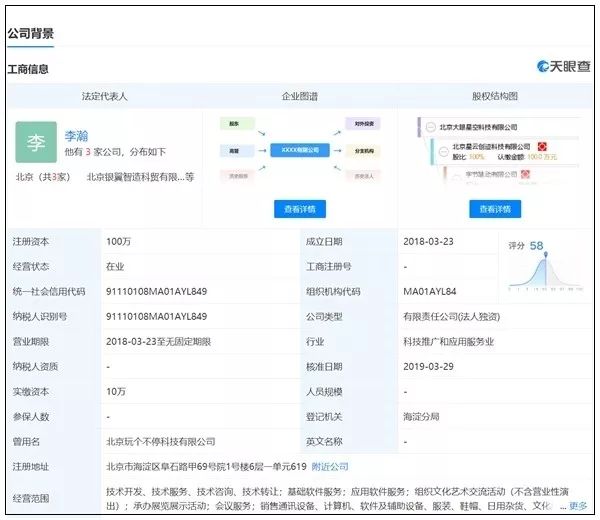Click the 统一社会信用代码 value 91110108MA01AYL849

click(x=156, y=291)
